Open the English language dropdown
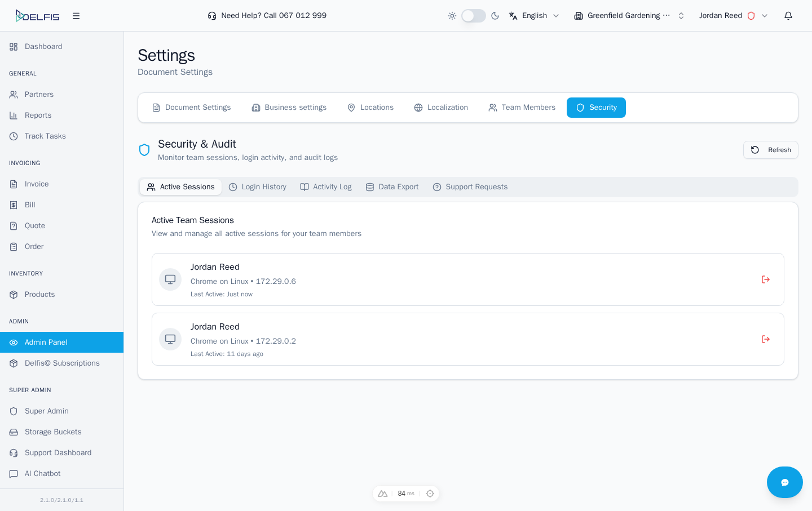The height and width of the screenshot is (511, 812). [534, 16]
